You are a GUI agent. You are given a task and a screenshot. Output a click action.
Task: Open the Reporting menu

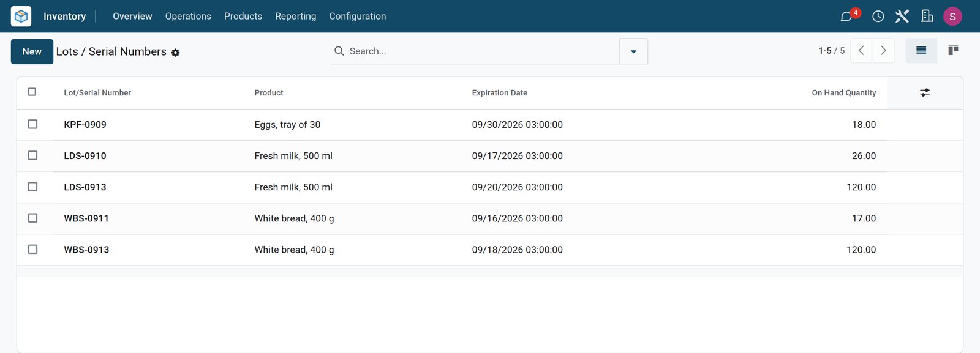pyautogui.click(x=296, y=16)
